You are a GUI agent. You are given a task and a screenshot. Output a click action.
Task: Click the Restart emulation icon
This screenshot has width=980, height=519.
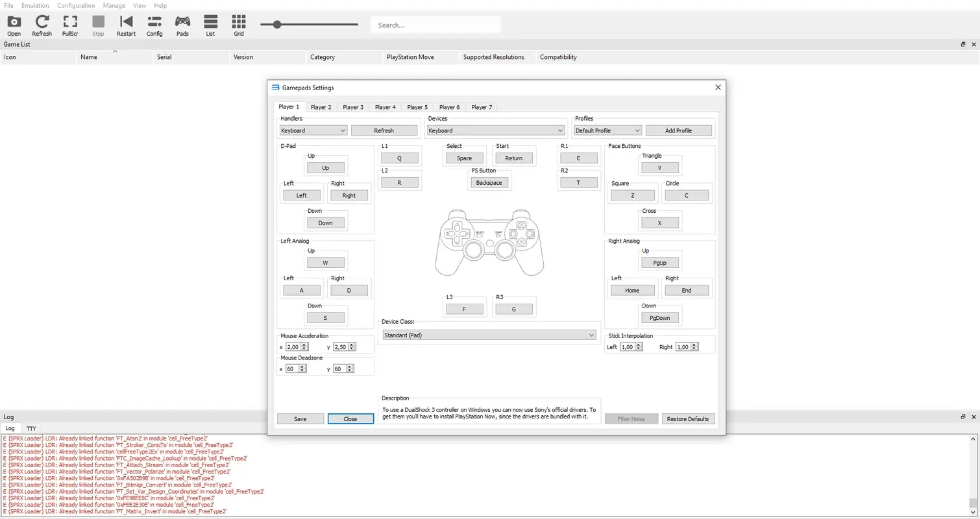[126, 25]
